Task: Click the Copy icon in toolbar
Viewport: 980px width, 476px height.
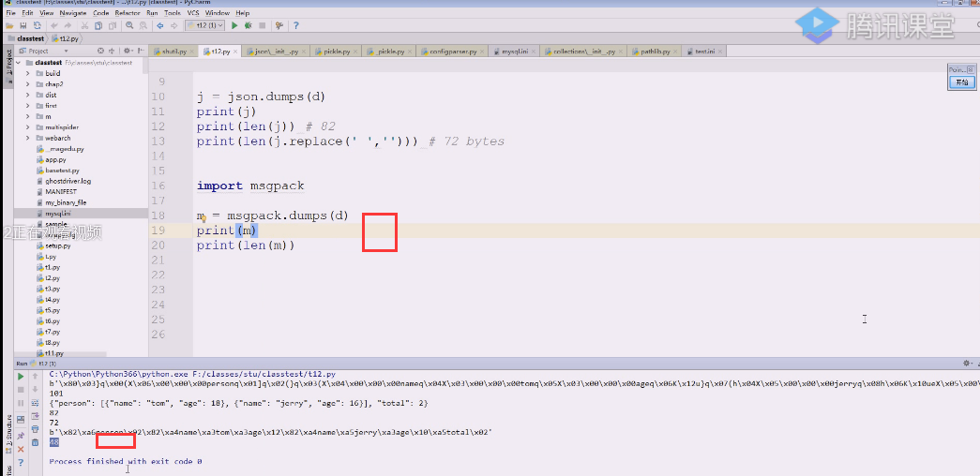Action: tap(98, 25)
